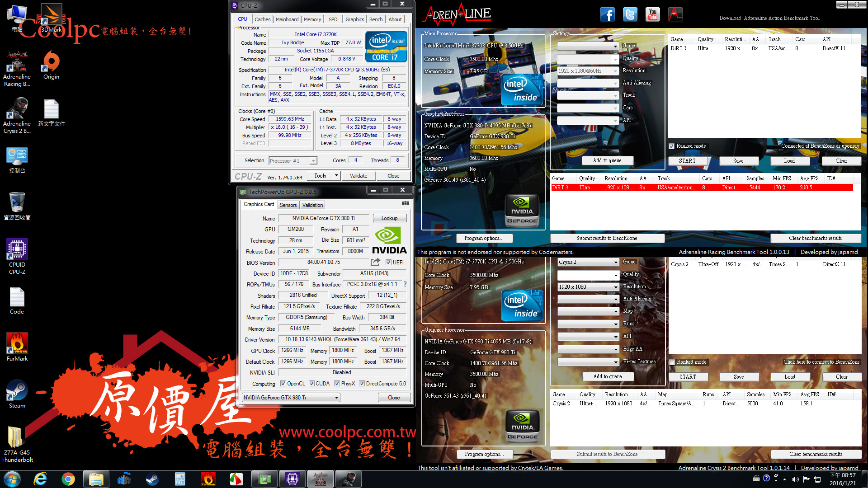Open the Track dropdown in Racing Benchmark settings

588,96
